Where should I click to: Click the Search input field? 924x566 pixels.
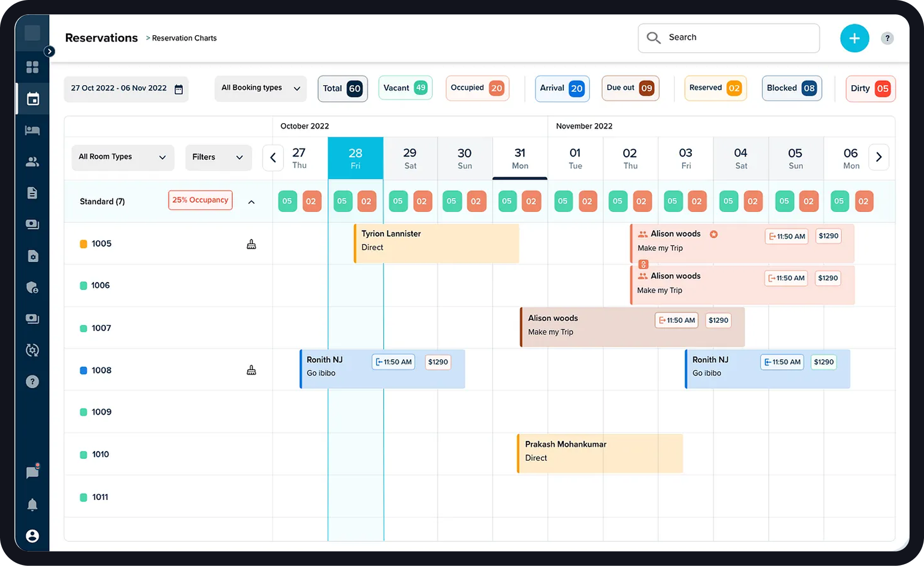[729, 38]
